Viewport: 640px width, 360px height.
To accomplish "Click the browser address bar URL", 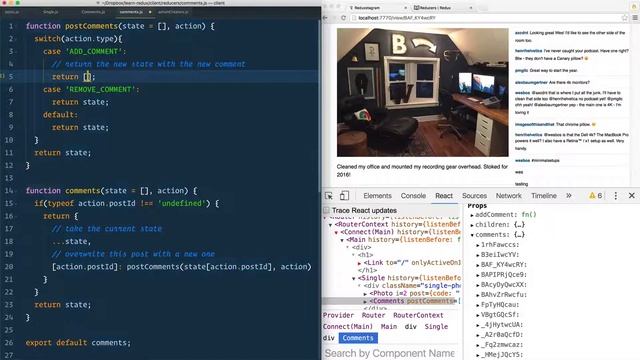I will pos(397,18).
